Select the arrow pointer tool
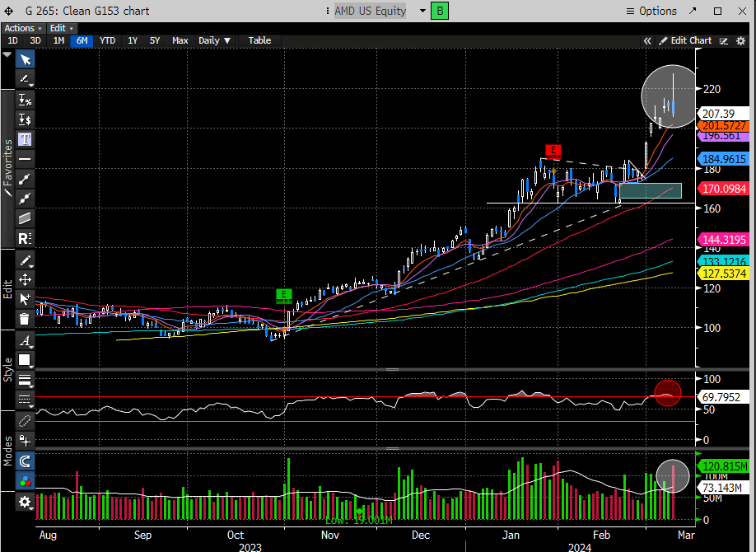 coord(25,59)
